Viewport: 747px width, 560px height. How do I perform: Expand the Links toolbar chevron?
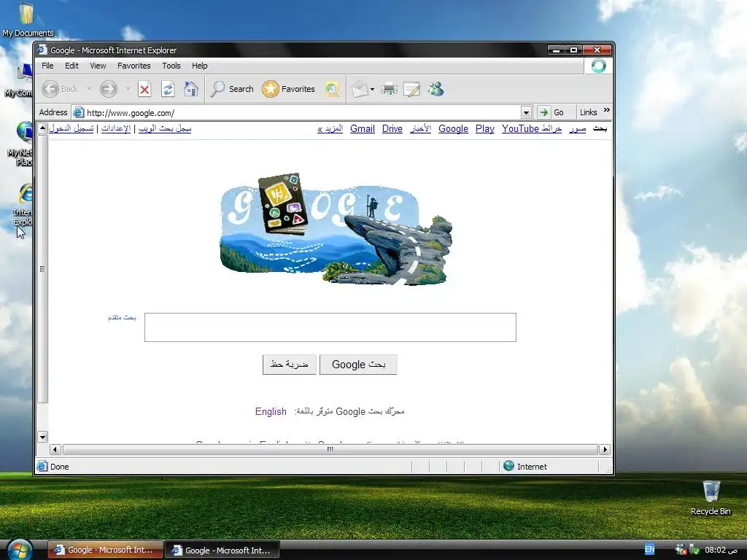point(606,110)
